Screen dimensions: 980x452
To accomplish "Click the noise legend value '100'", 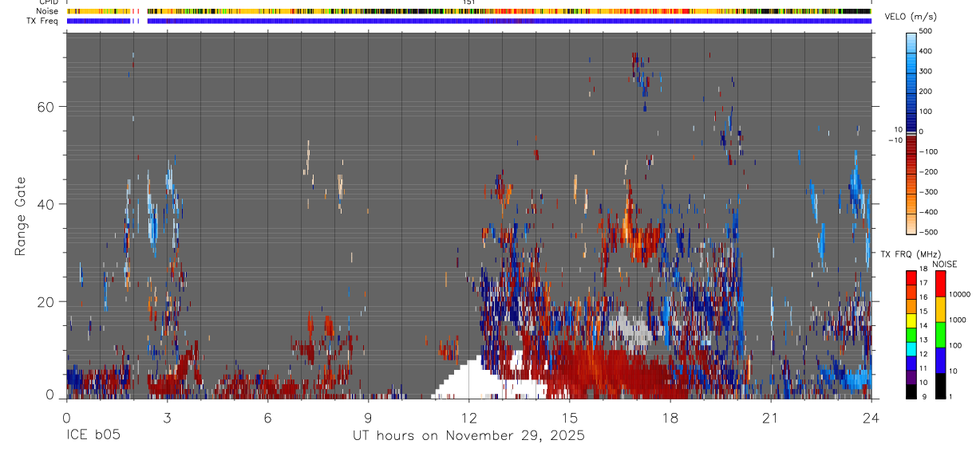I will [956, 345].
